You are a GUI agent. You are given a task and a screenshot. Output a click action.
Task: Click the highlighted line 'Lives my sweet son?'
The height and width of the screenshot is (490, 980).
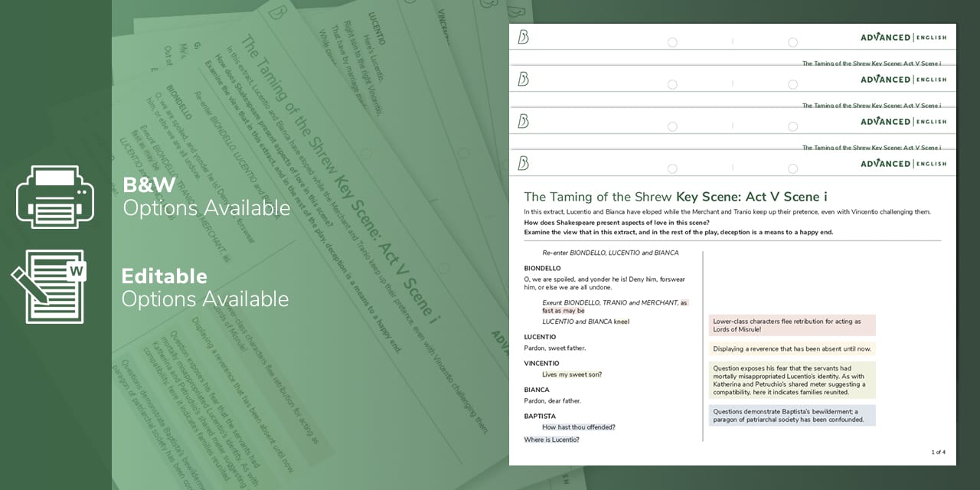572,374
